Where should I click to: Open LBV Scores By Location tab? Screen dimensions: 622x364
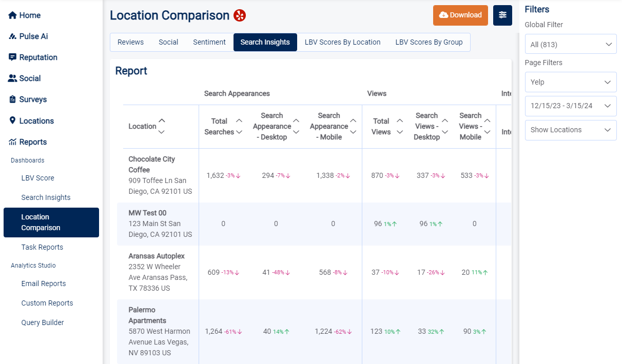coord(342,42)
